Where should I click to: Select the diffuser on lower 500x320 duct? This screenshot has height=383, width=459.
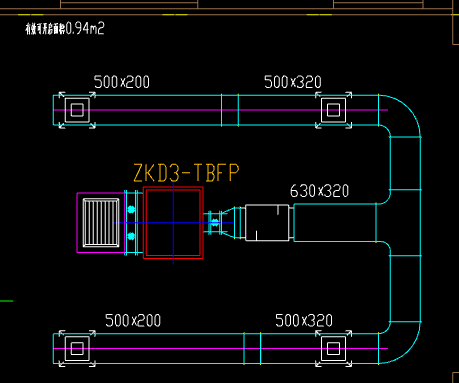point(333,349)
